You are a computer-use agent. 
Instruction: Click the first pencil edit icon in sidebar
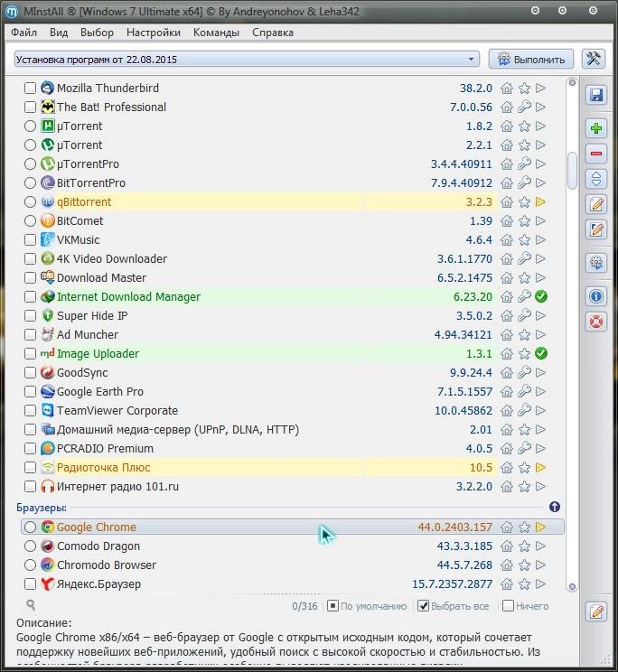(x=596, y=204)
